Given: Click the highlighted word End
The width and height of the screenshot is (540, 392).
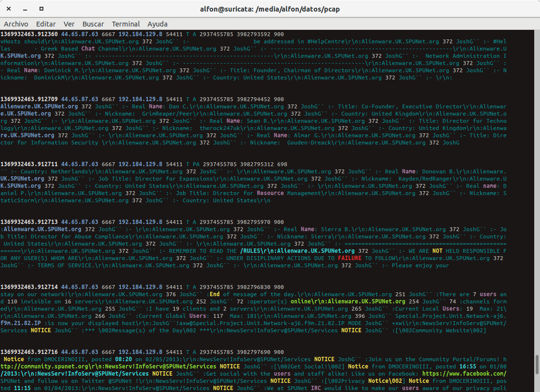Looking at the screenshot, I should tap(215, 294).
